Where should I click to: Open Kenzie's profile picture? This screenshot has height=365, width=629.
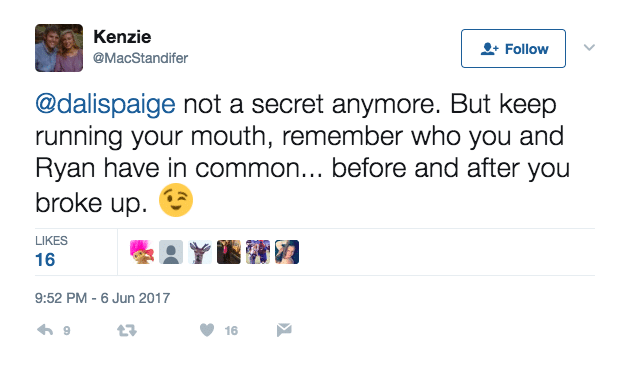click(59, 48)
